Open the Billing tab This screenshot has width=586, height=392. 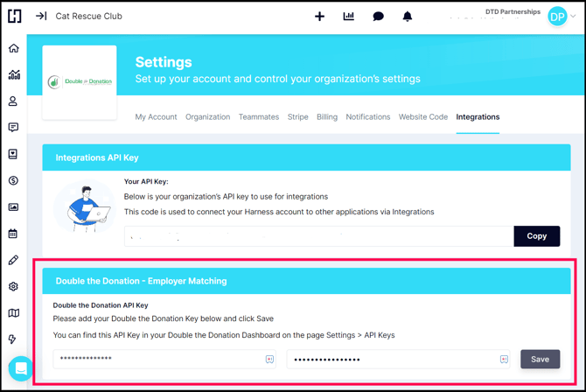click(x=327, y=117)
